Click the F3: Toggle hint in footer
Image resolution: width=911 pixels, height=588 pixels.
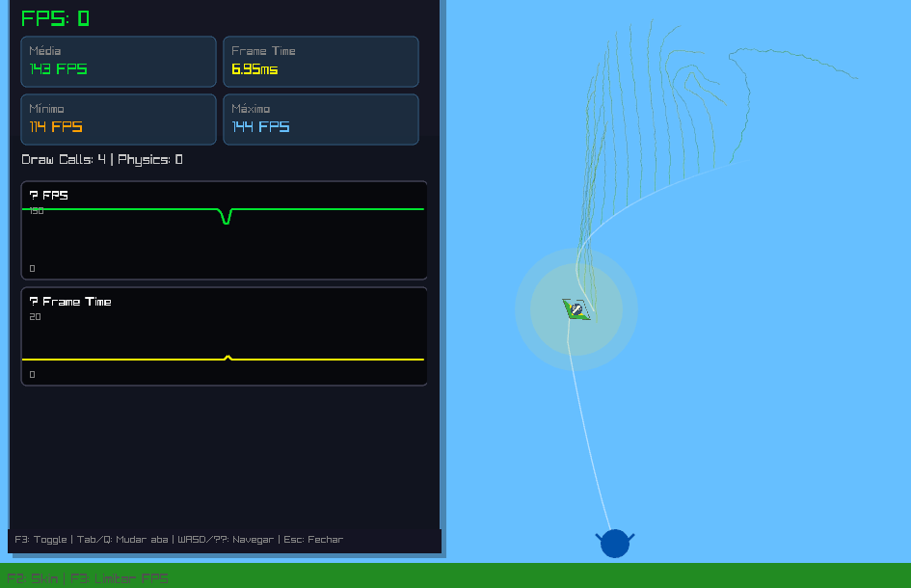click(40, 540)
